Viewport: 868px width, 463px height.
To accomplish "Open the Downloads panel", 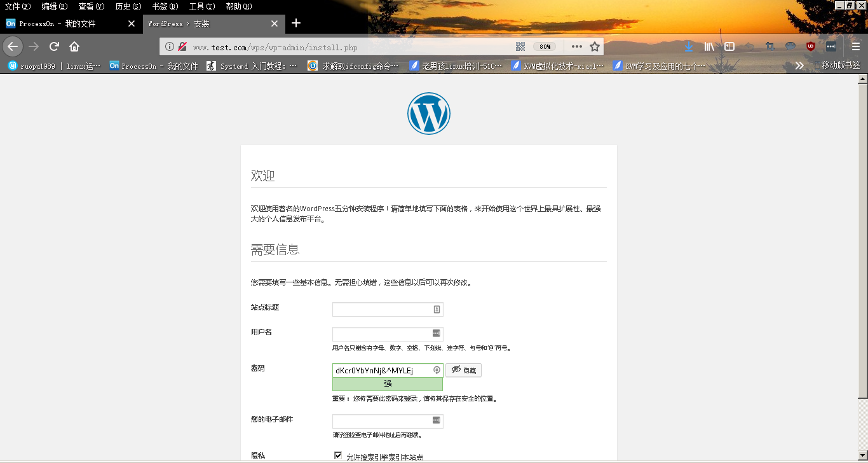I will coord(688,46).
